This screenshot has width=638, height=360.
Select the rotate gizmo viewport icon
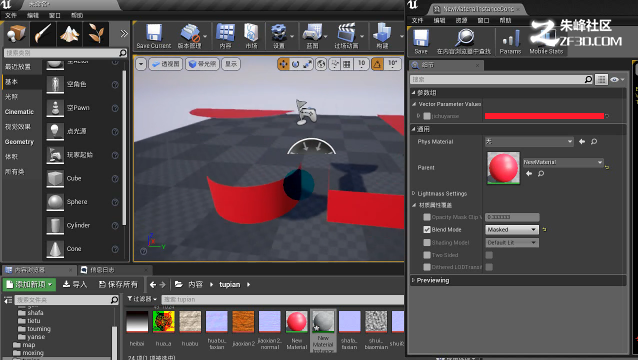295,64
